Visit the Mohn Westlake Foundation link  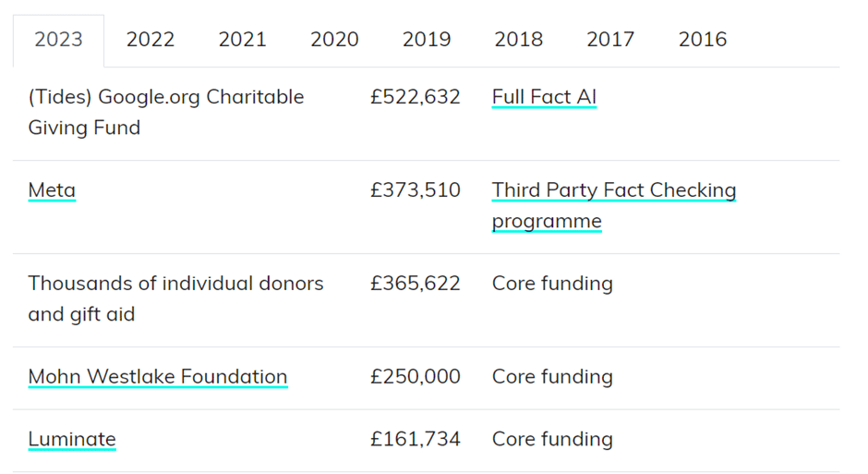pos(158,377)
